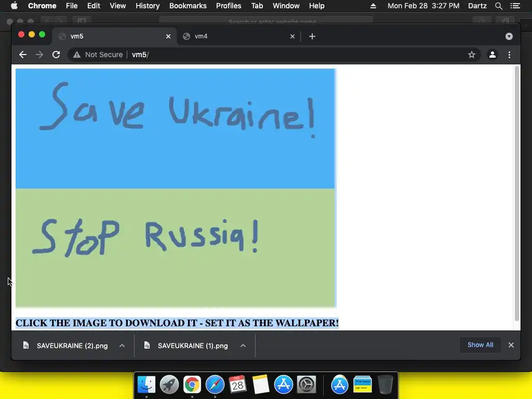Open System Preferences gear in Dock
The height and width of the screenshot is (399, 532).
(x=307, y=384)
